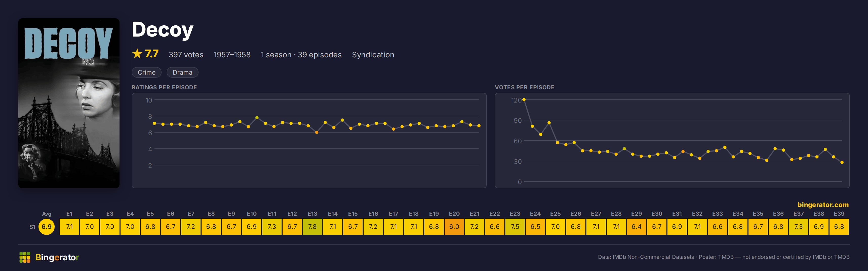
Task: Open the Decoy poster thumbnail
Action: pos(69,103)
